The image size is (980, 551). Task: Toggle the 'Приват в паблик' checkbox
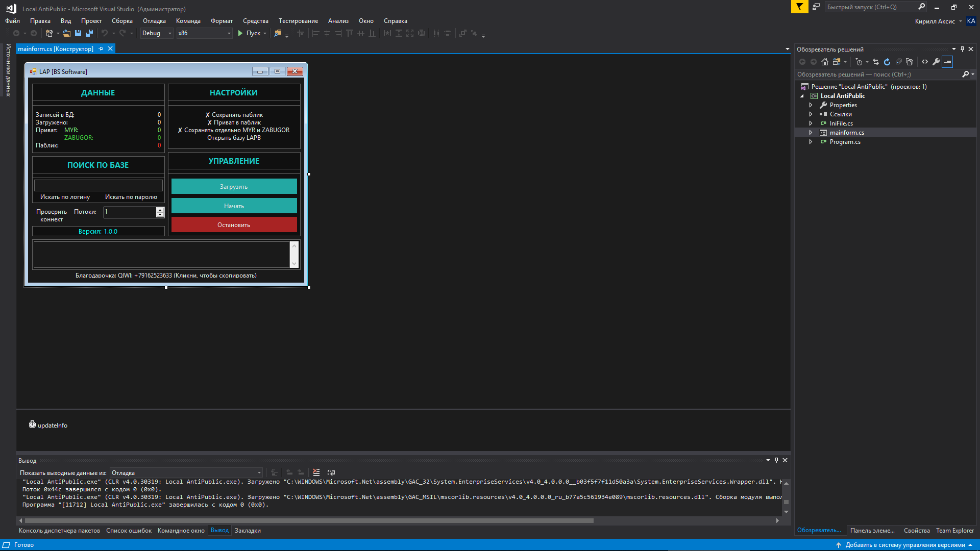[x=234, y=122]
